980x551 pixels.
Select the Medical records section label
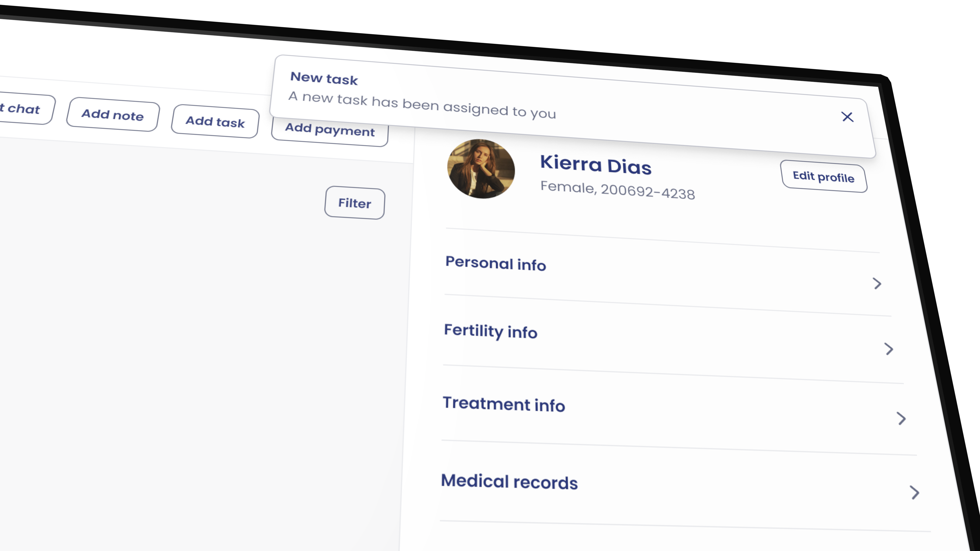pyautogui.click(x=509, y=482)
